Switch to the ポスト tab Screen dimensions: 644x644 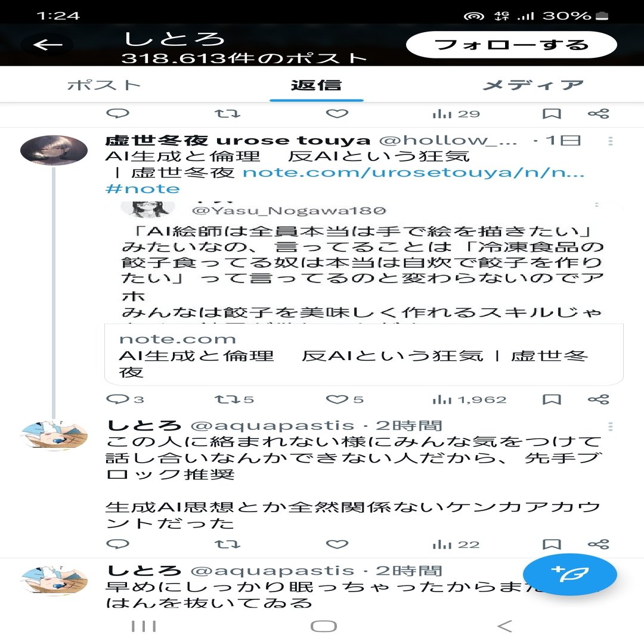(104, 85)
